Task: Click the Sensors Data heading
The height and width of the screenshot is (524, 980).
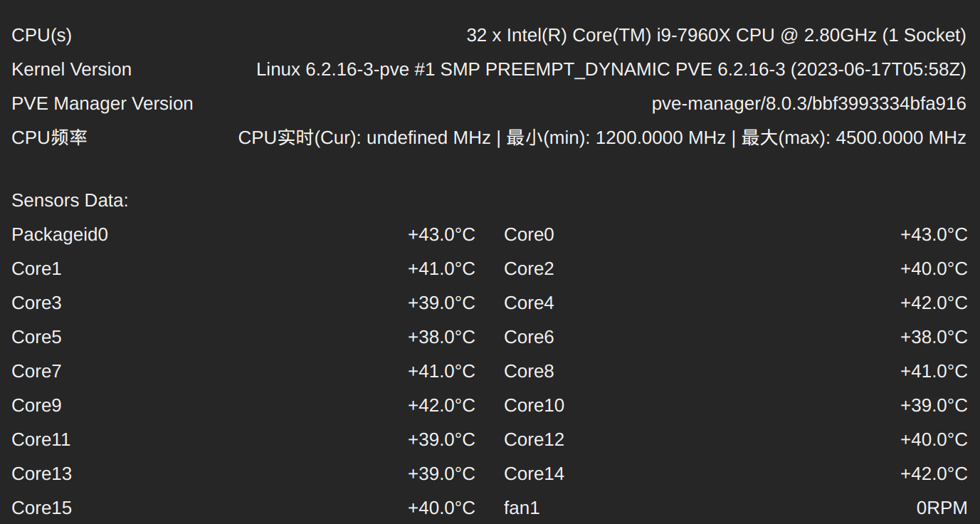Action: [70, 201]
